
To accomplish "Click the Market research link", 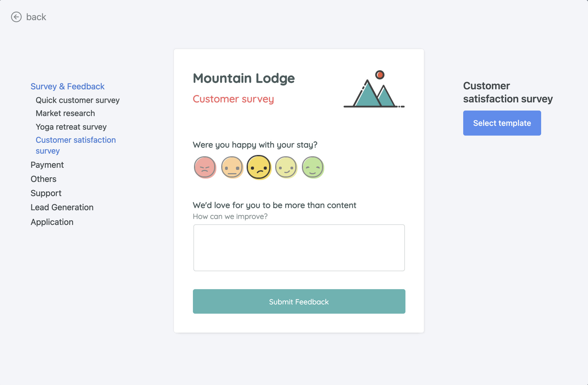I will click(x=65, y=113).
